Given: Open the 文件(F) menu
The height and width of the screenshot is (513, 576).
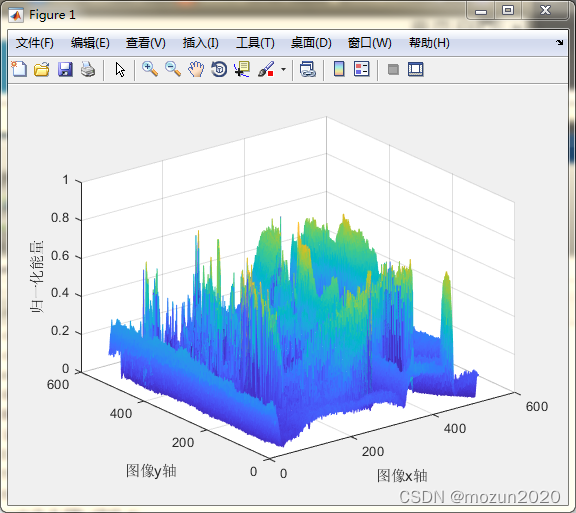Looking at the screenshot, I should [x=35, y=43].
